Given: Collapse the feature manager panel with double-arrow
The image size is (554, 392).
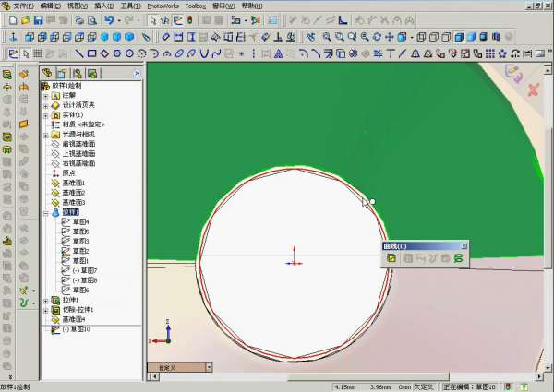Looking at the screenshot, I should (x=137, y=73).
